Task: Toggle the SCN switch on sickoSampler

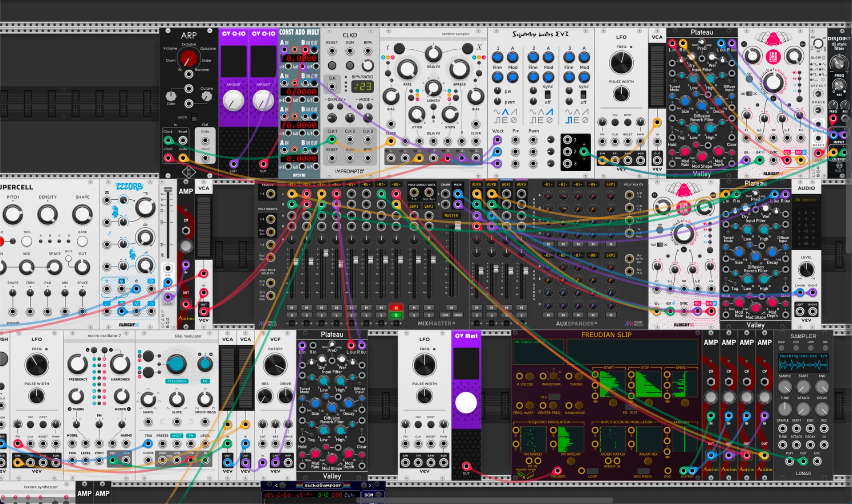Action: (x=378, y=495)
